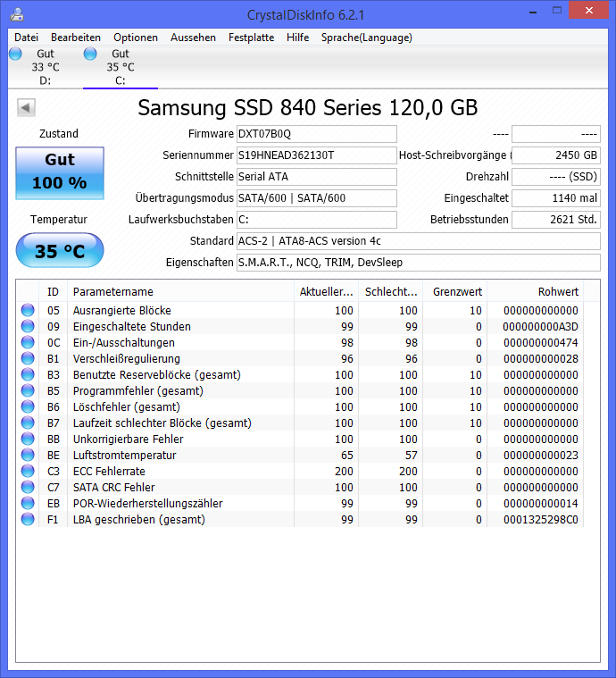Image resolution: width=616 pixels, height=678 pixels.
Task: Click the Gut 100 % health status button
Action: coord(60,173)
